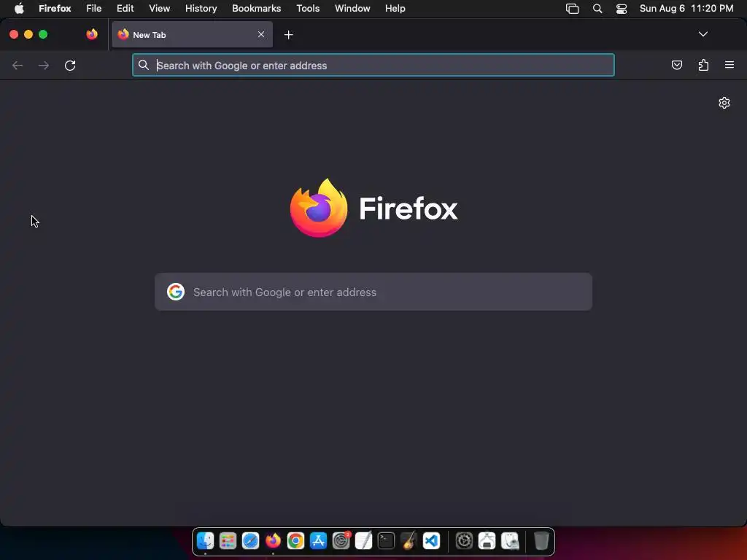Close the Firefox window red button
This screenshot has width=747, height=560.
[x=14, y=34]
